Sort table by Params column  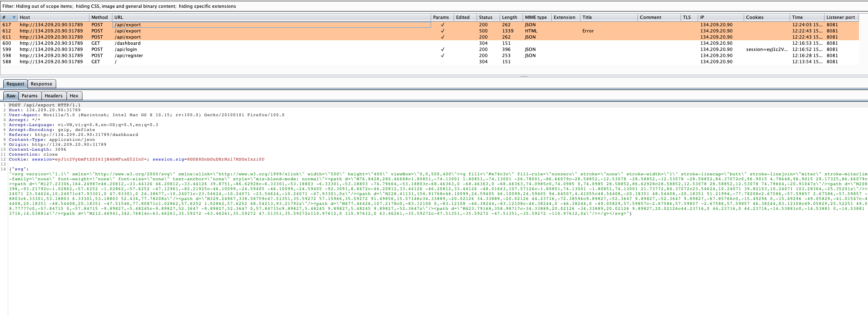click(442, 17)
